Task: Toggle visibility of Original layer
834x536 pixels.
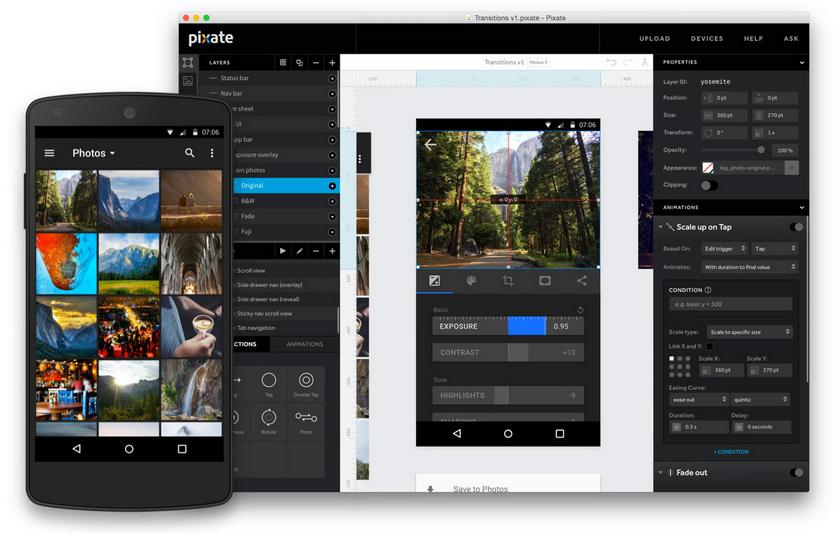Action: (332, 186)
